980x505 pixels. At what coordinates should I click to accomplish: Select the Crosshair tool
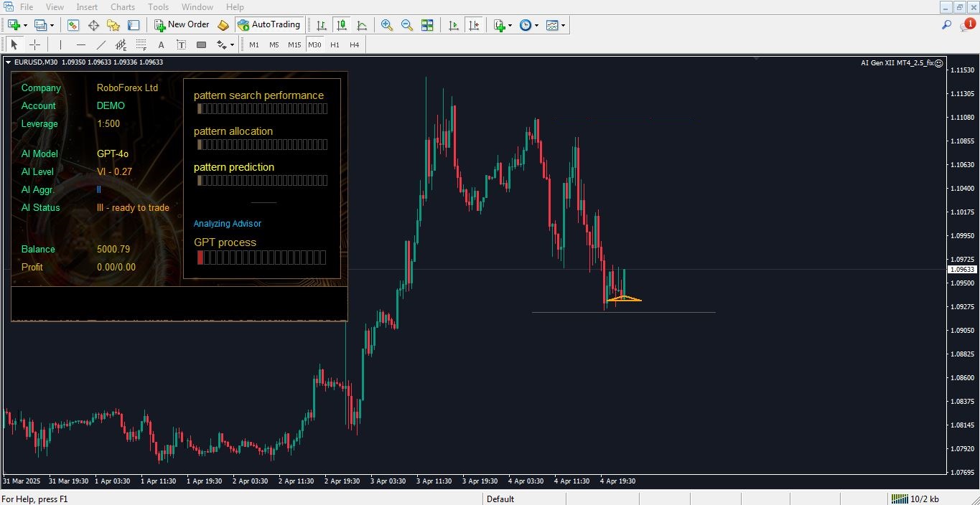34,44
